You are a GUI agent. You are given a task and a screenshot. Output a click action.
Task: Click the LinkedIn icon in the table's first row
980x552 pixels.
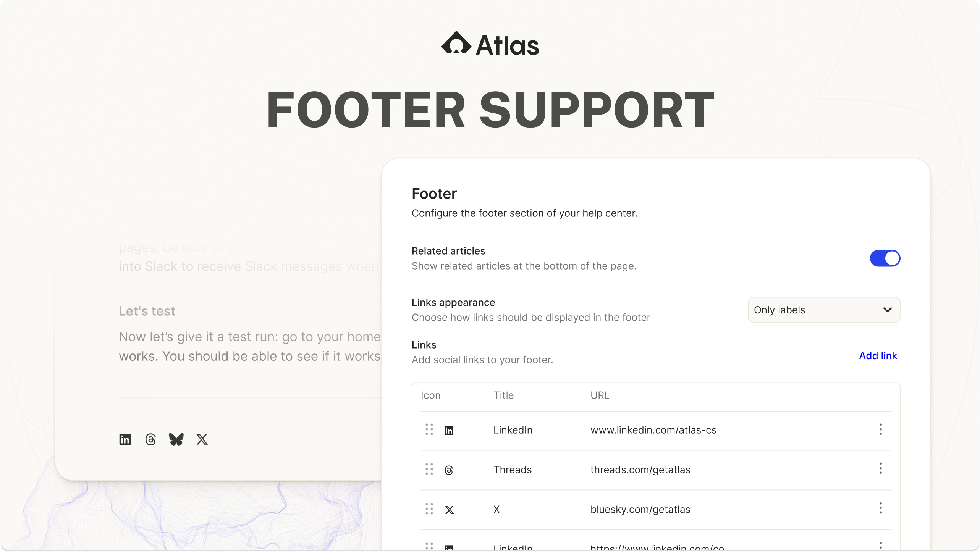449,431
